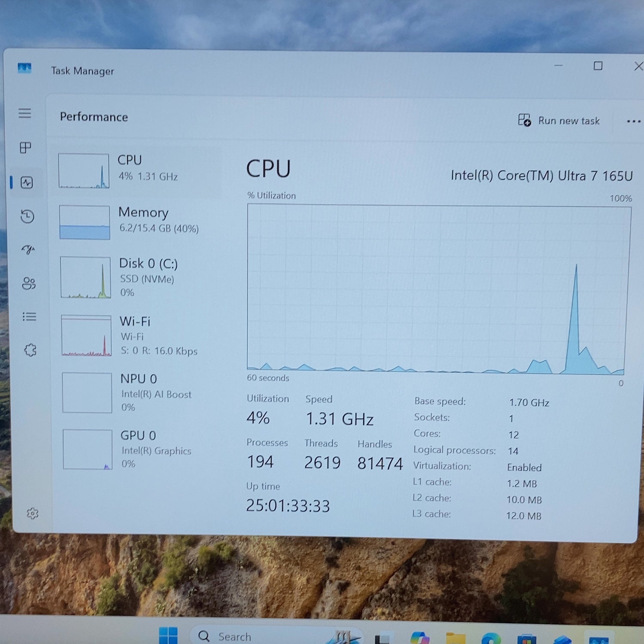
Task: Click the L1 cache value 1.2 MB
Action: [522, 484]
